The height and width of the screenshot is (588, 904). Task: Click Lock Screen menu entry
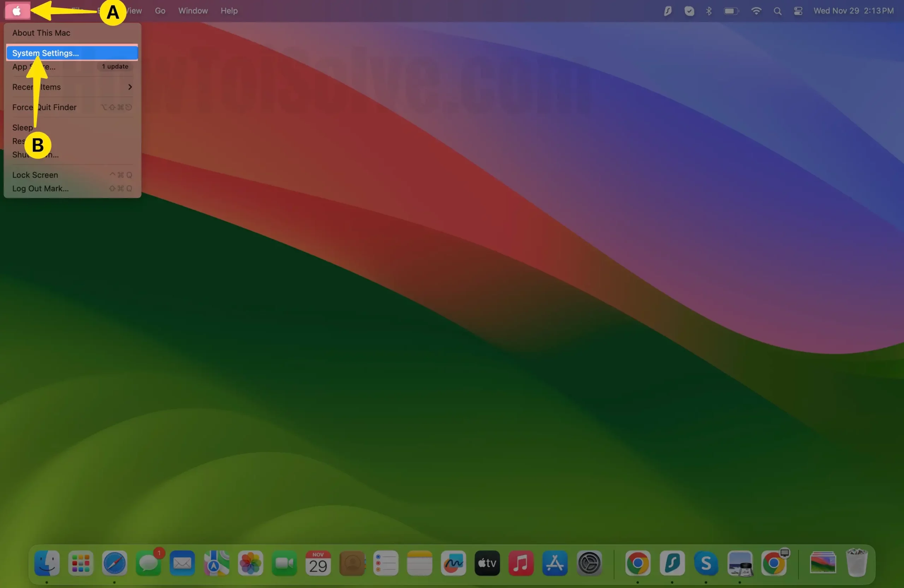35,175
